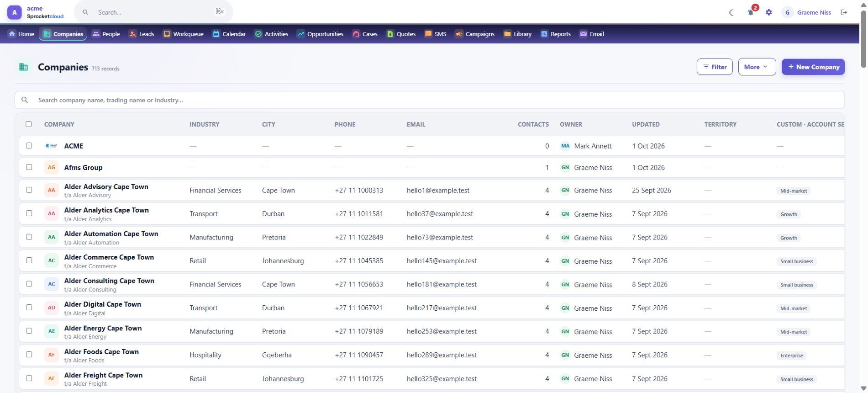Click the New Company button

(813, 67)
